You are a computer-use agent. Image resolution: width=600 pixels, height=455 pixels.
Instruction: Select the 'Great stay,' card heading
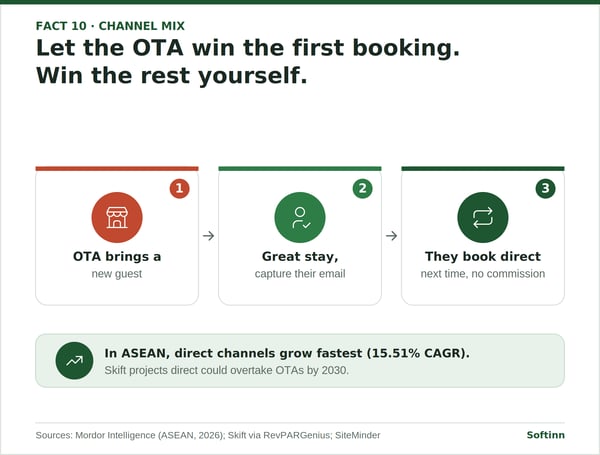300,256
